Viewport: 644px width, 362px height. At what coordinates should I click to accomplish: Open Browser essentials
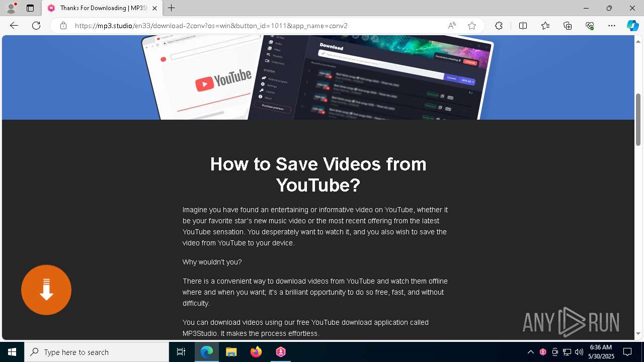tap(590, 26)
